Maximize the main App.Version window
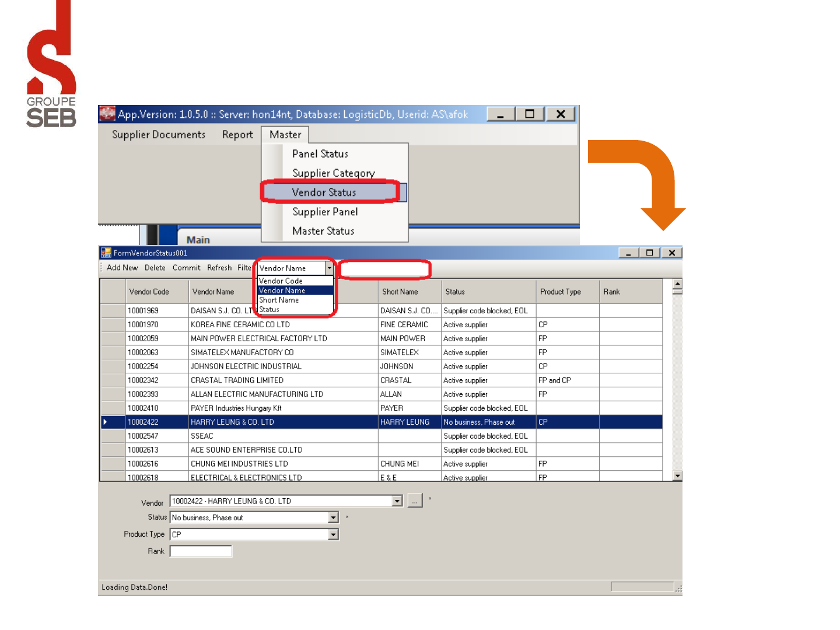This screenshot has height=630, width=840. pyautogui.click(x=530, y=114)
